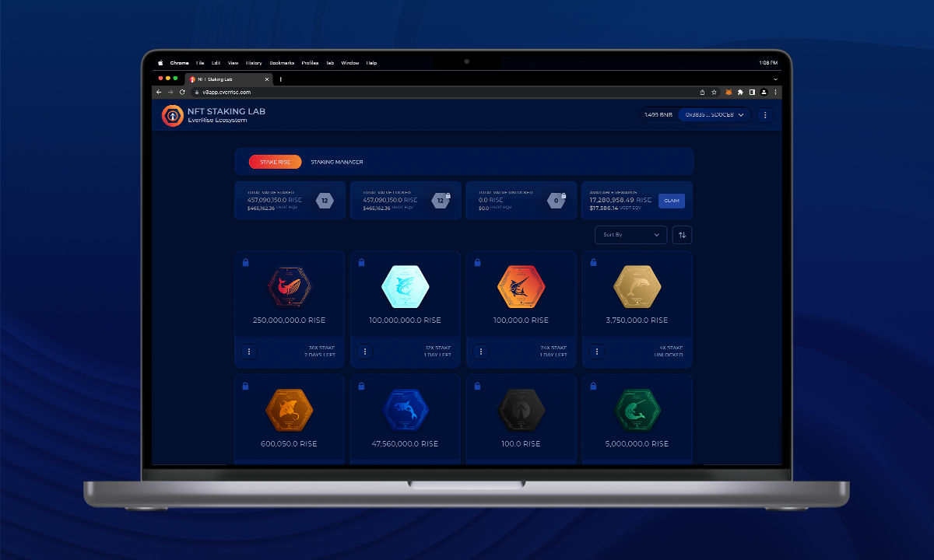Select the gold dolphin NFT badge

637,286
